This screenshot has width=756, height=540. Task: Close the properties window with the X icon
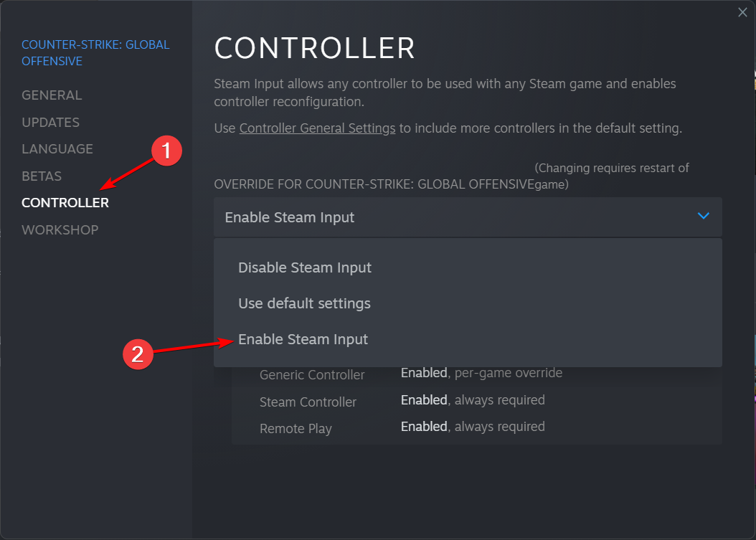click(742, 12)
